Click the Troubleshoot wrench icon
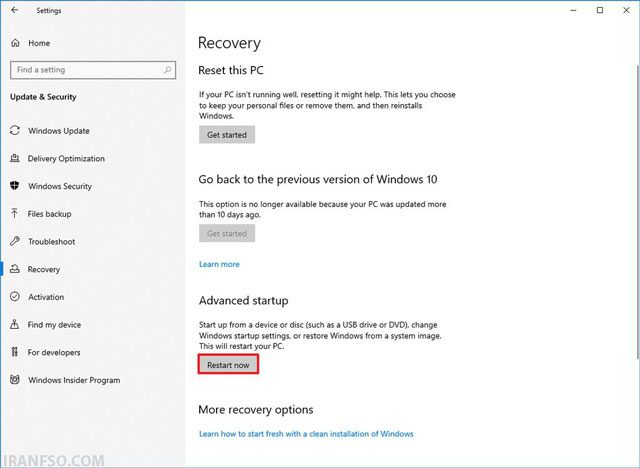 pyautogui.click(x=15, y=241)
